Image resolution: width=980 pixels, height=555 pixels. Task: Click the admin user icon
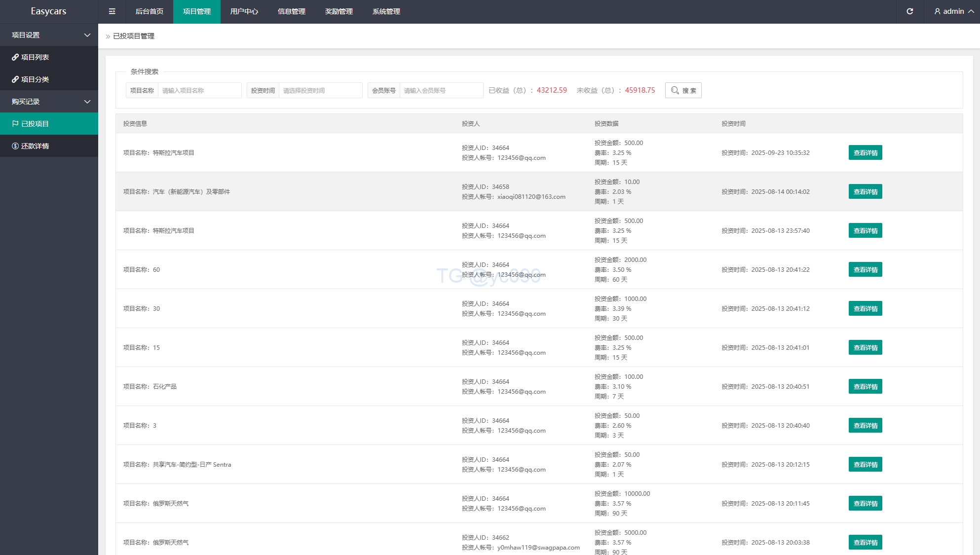click(x=937, y=11)
